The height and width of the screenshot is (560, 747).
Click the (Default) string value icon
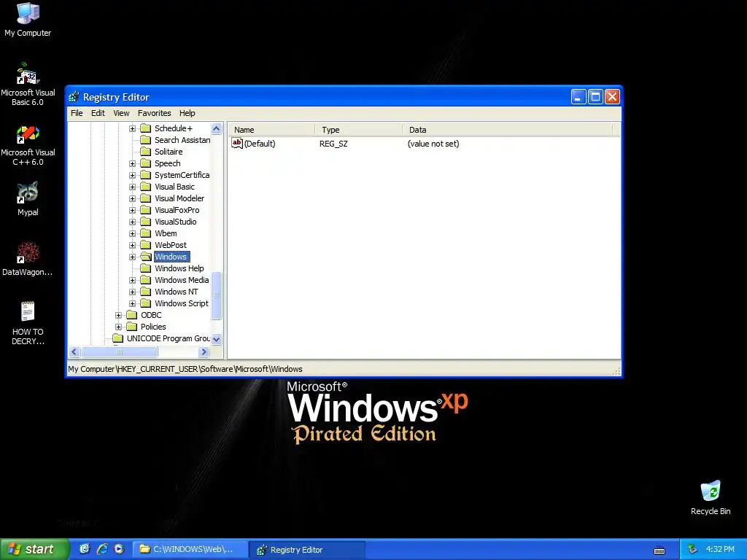pos(237,144)
